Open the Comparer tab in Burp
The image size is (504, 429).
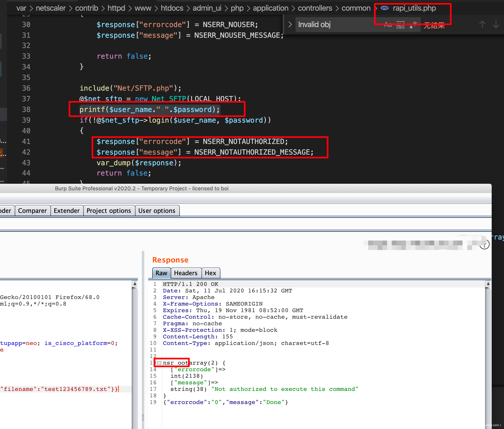[32, 210]
